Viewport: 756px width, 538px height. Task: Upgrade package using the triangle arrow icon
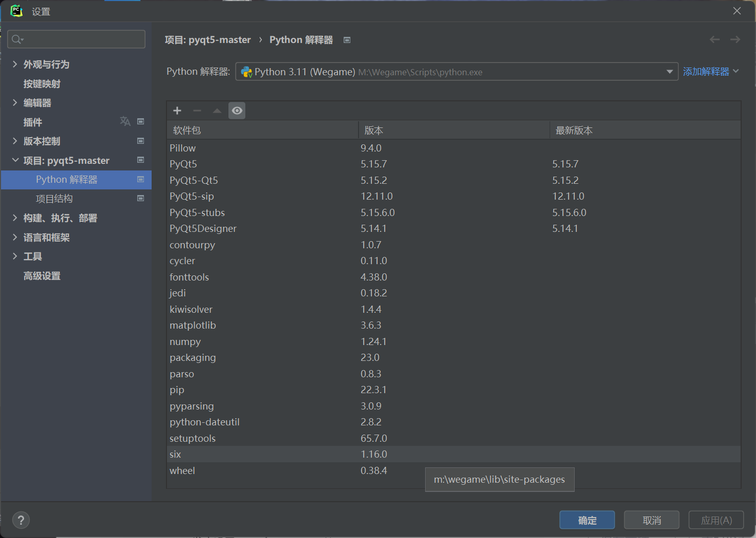point(216,110)
